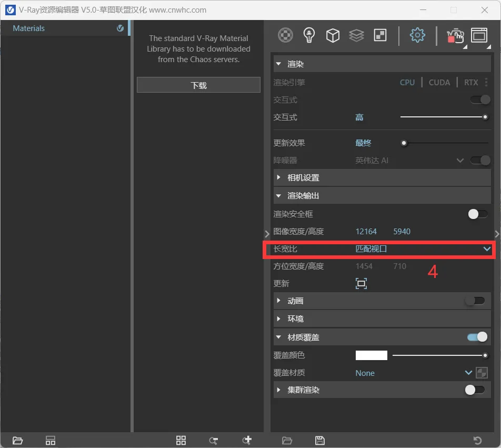Click the open folder icon in the bottom left
The height and width of the screenshot is (448, 501).
coord(17,441)
